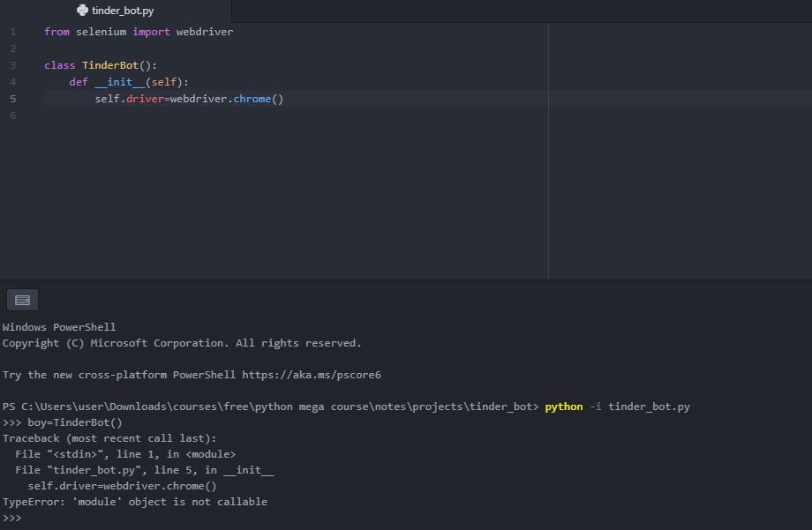Image resolution: width=812 pixels, height=530 pixels.
Task: Click the word selenium in the import line
Action: pos(101,32)
